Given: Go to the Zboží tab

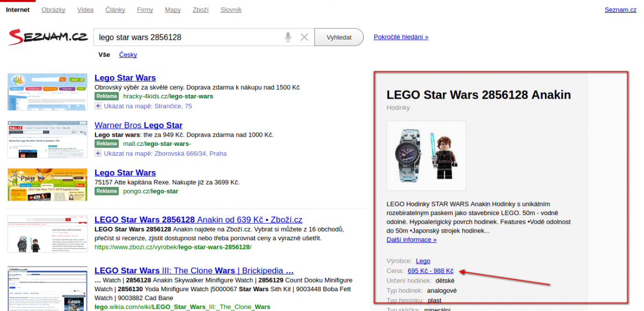Looking at the screenshot, I should click(x=200, y=10).
